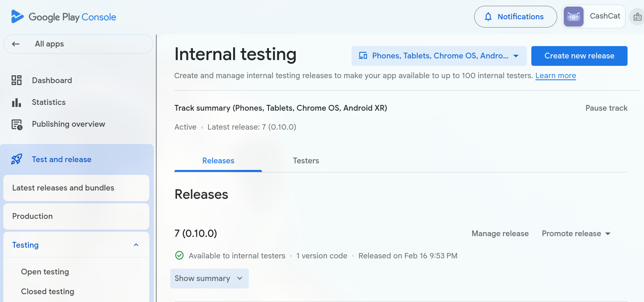Open the Learn more link

(556, 75)
